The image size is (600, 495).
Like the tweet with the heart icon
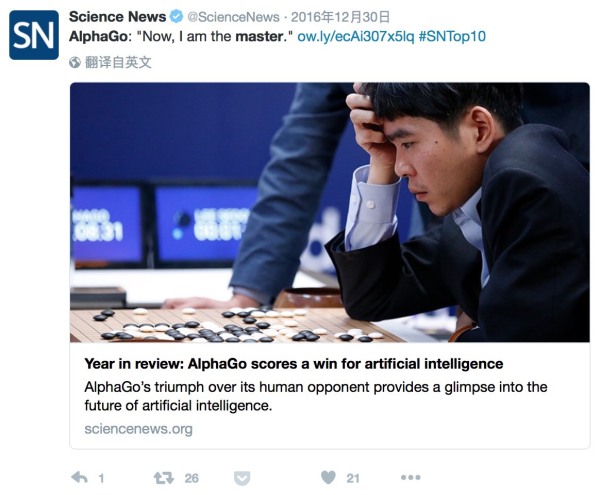pyautogui.click(x=328, y=477)
